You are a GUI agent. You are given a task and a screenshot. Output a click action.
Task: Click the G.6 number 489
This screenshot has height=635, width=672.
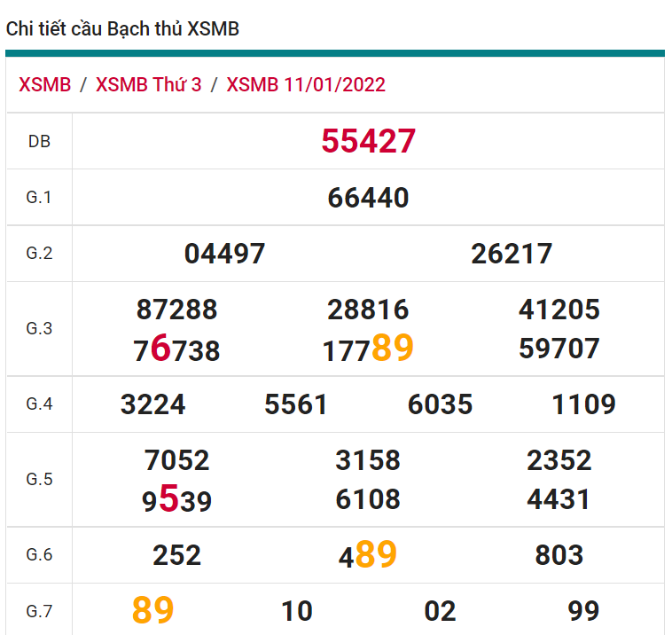[368, 556]
